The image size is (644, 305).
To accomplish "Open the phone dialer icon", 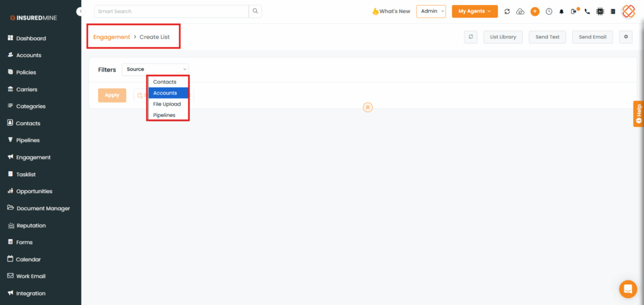I will click(x=587, y=11).
